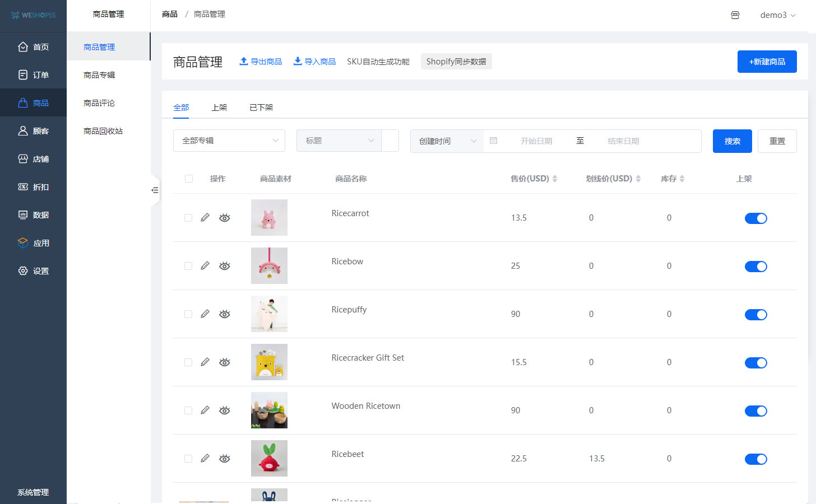Tick the checkbox for Ricepuffy row

click(x=188, y=314)
